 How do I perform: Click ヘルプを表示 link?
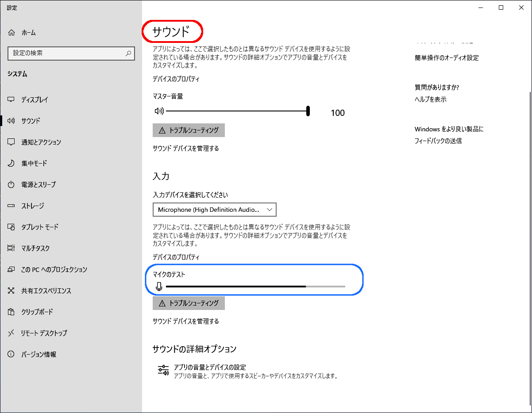point(431,99)
